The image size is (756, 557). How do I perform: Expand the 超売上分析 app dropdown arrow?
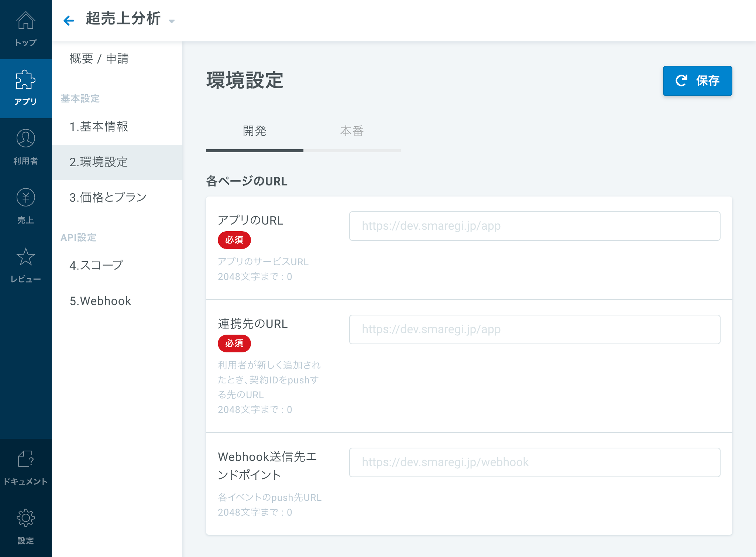click(172, 21)
